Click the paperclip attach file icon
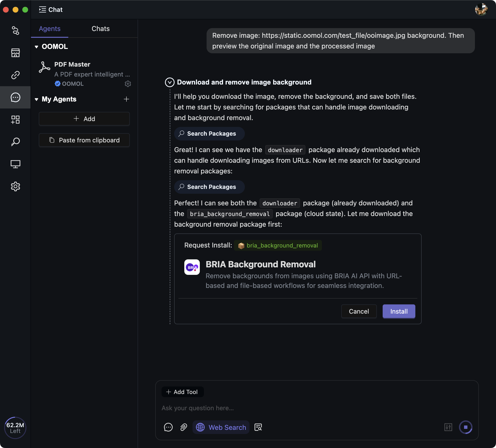Image resolution: width=496 pixels, height=448 pixels. pyautogui.click(x=184, y=427)
